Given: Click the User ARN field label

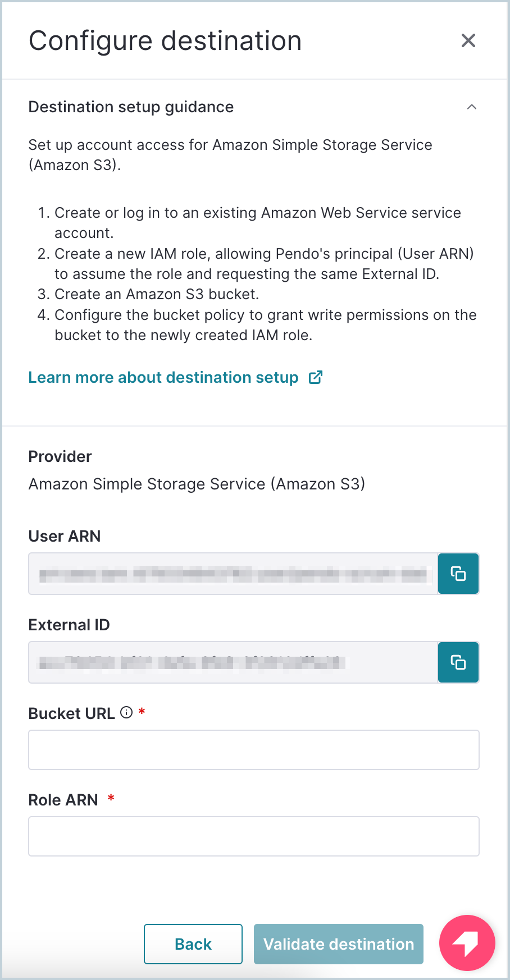Looking at the screenshot, I should (x=65, y=536).
